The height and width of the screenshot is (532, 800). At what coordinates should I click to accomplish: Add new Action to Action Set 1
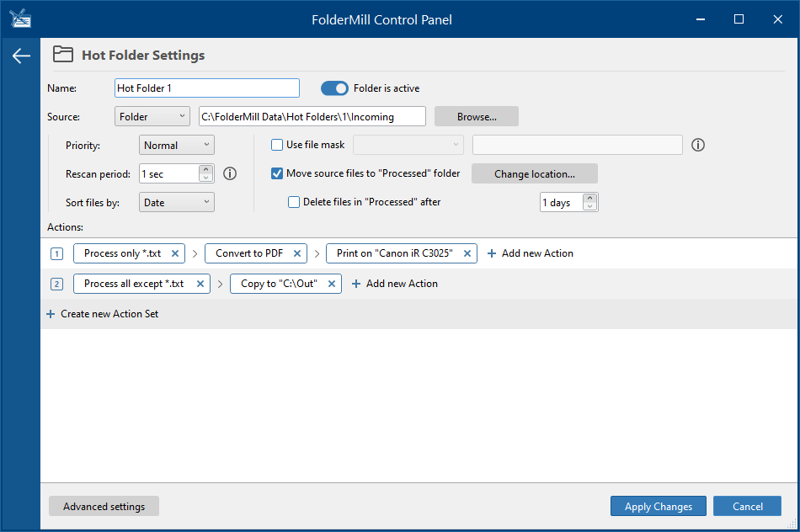531,253
